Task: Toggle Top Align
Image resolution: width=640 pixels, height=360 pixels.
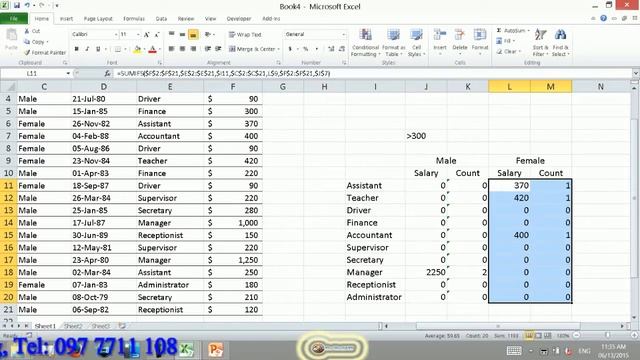Action: [171, 35]
